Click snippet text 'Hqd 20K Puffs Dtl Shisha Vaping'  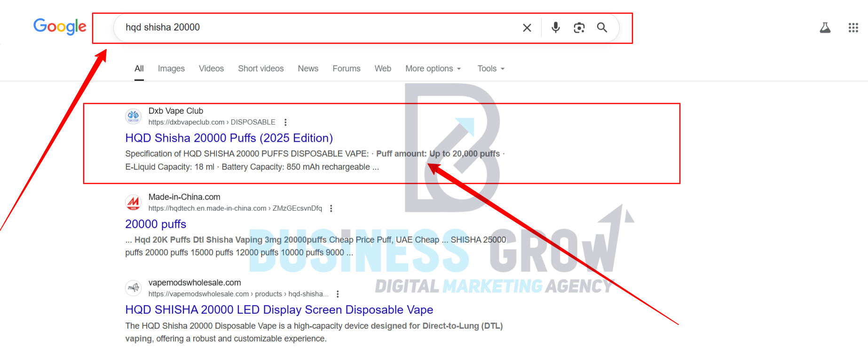point(198,240)
